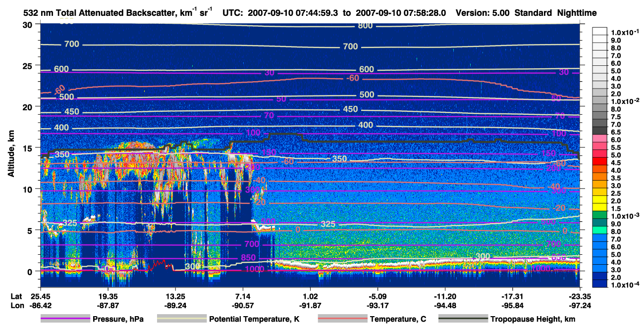Click the latitude value '-11.20'
Image resolution: width=644 pixels, height=330 pixels.
[445, 296]
